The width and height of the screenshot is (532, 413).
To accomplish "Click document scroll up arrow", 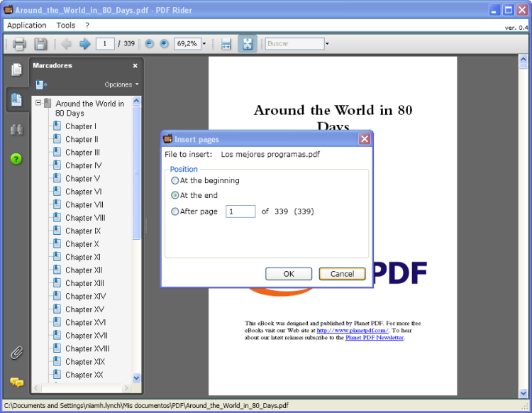I will coord(523,59).
